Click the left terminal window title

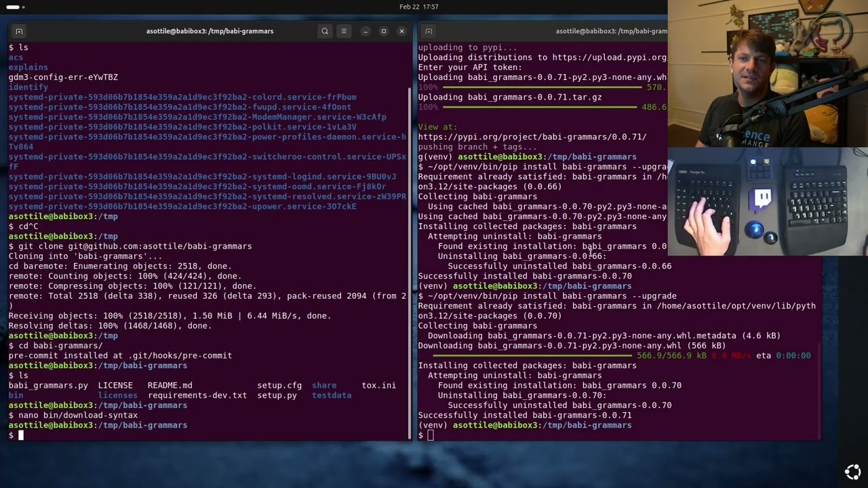click(210, 31)
